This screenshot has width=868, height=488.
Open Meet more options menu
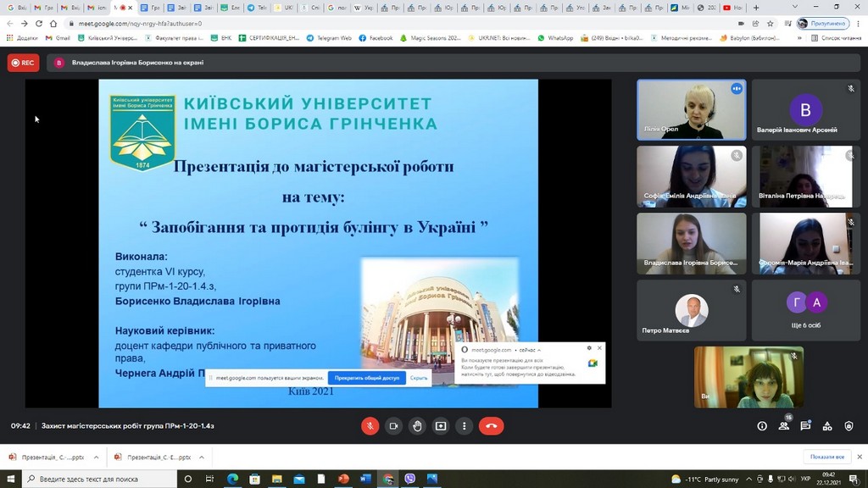pyautogui.click(x=464, y=426)
